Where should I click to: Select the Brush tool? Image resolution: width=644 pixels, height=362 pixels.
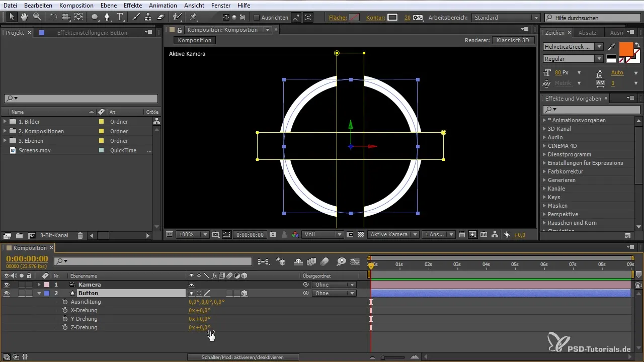coord(136,17)
